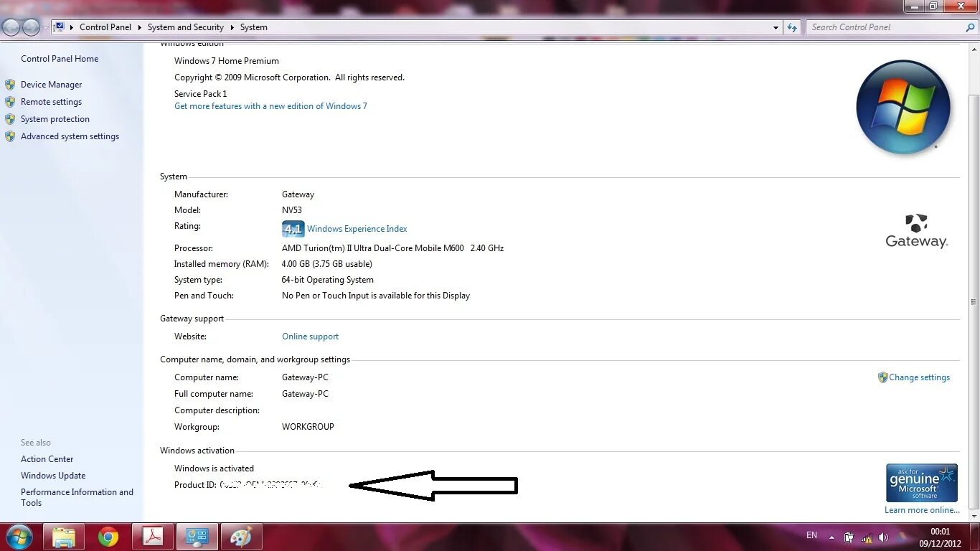Click the 'NV53' model value

click(292, 210)
